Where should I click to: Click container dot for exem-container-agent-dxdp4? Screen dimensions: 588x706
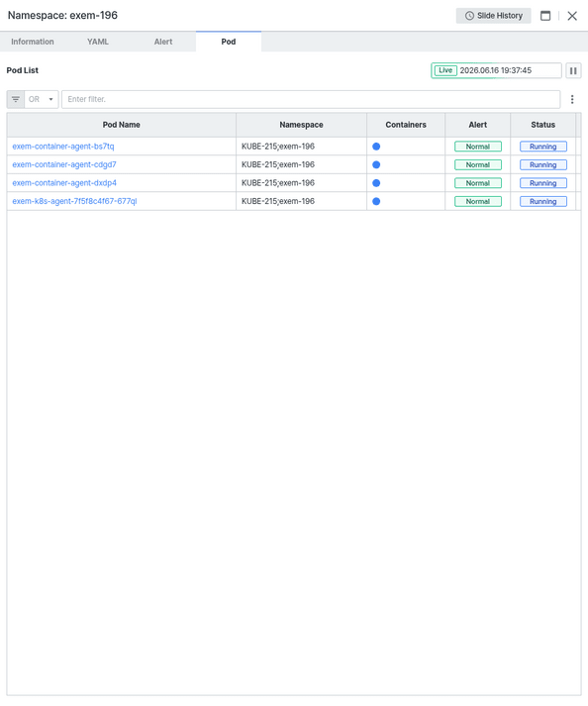(376, 183)
